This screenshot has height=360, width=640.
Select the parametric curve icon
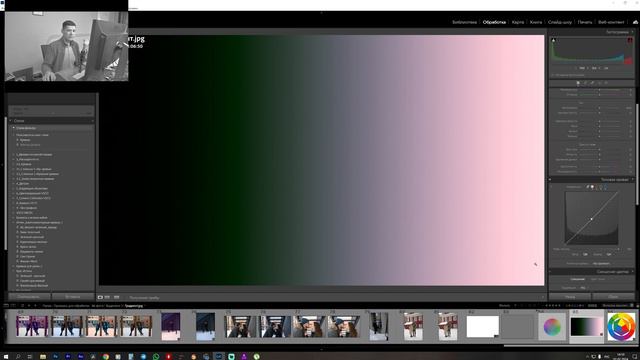[x=588, y=187]
